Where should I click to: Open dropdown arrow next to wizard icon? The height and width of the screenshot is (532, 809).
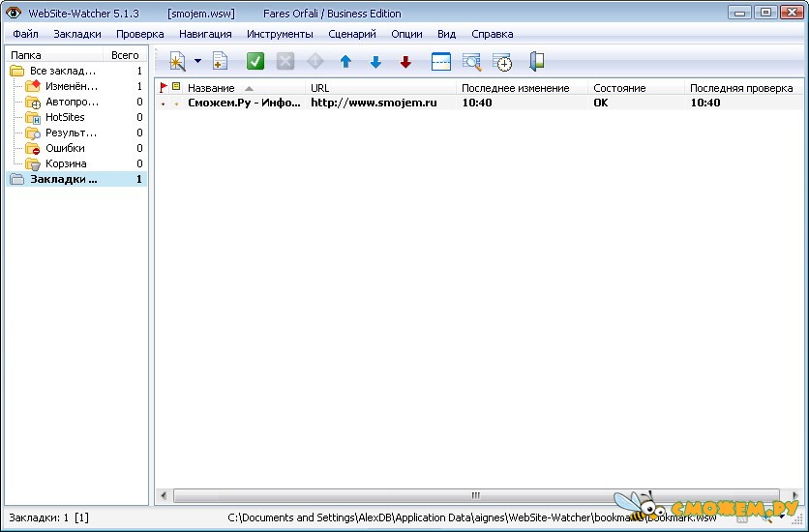pyautogui.click(x=197, y=61)
